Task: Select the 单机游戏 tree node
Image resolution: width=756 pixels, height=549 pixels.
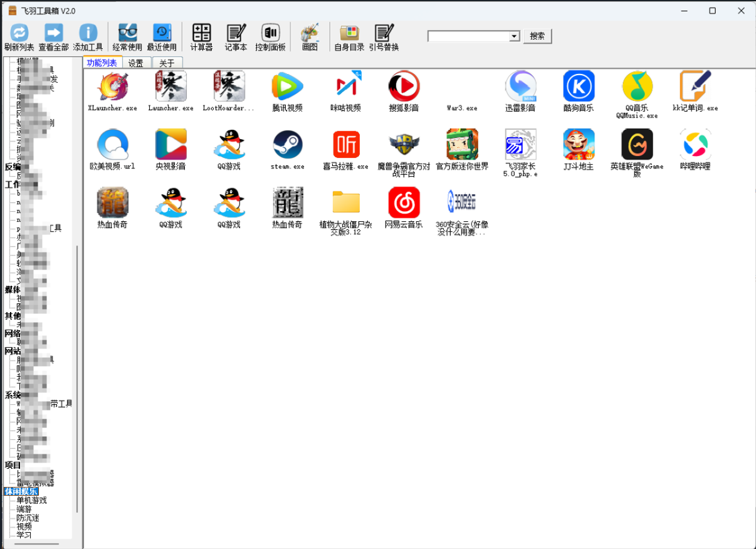Action: [x=31, y=500]
